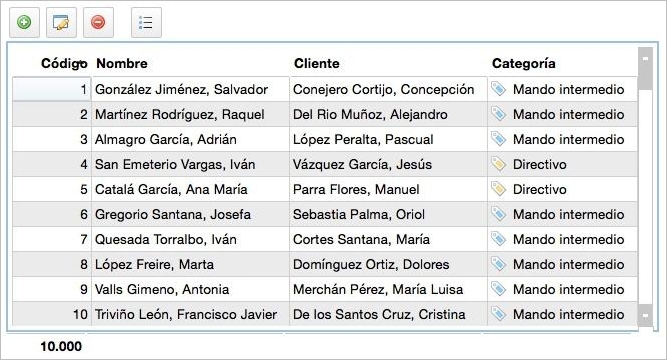Click the code cell with number 1

pos(52,89)
